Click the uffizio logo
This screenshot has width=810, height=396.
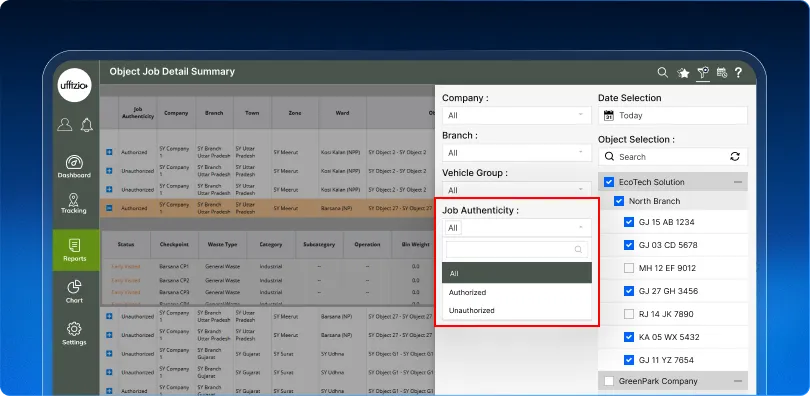click(x=74, y=85)
